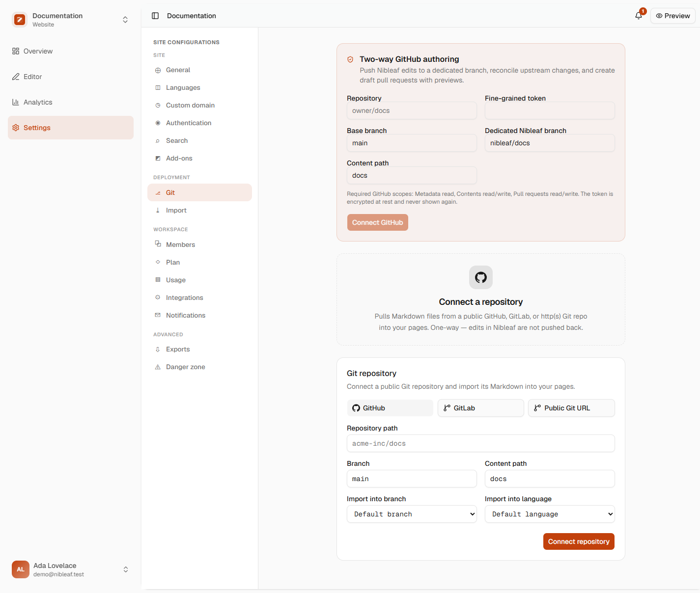Click the Editor pencil icon
Image resolution: width=700 pixels, height=593 pixels.
[x=16, y=77]
